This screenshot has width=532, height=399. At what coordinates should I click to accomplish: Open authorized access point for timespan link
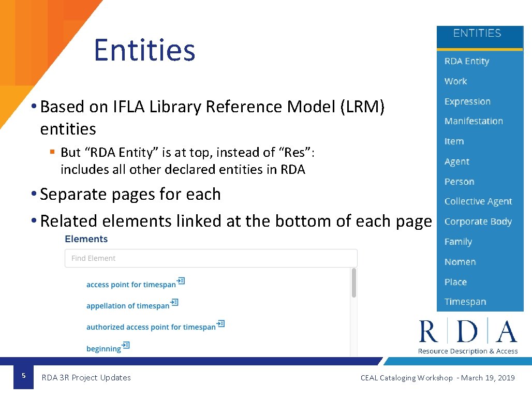[x=151, y=327]
